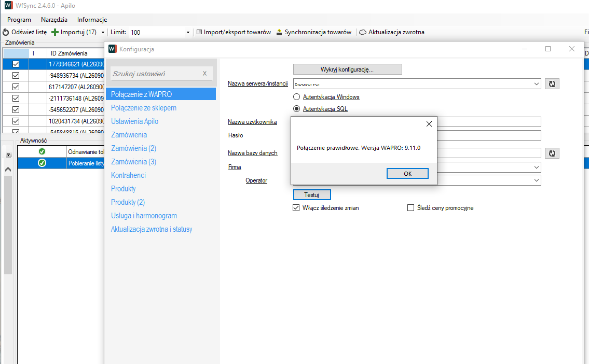Toggle checkbox for order 1779946621
589x364 pixels.
point(16,64)
